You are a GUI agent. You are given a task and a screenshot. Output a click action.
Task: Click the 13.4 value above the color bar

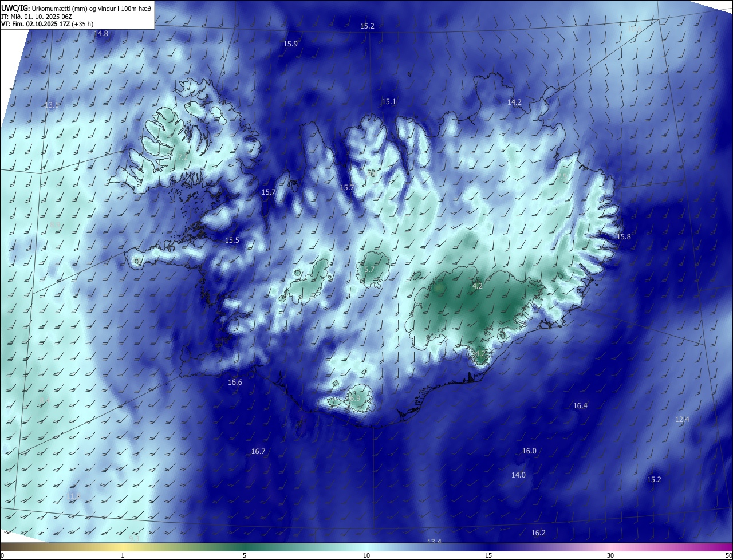[434, 541]
